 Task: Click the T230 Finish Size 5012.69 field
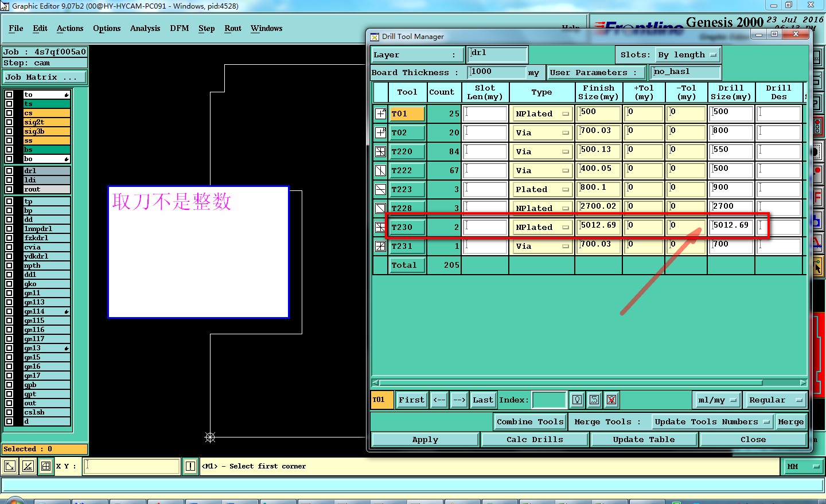[x=599, y=227]
